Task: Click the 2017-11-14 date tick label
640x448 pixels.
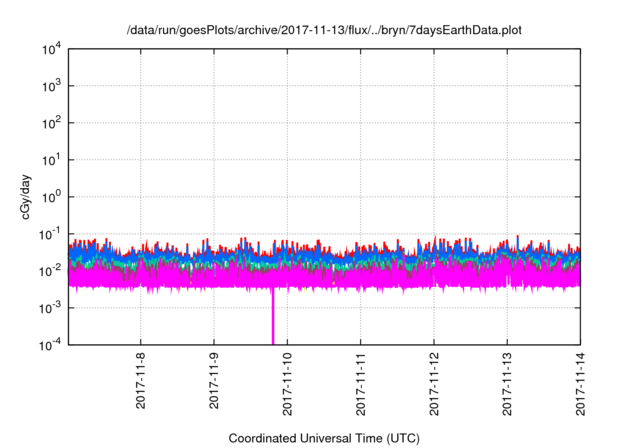Action: pos(580,384)
